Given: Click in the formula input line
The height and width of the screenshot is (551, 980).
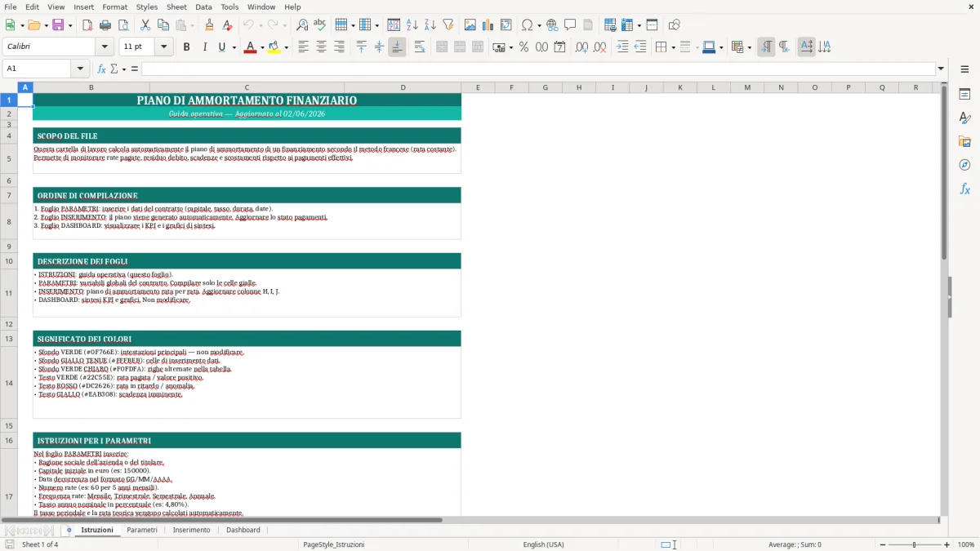Looking at the screenshot, I should pos(538,69).
